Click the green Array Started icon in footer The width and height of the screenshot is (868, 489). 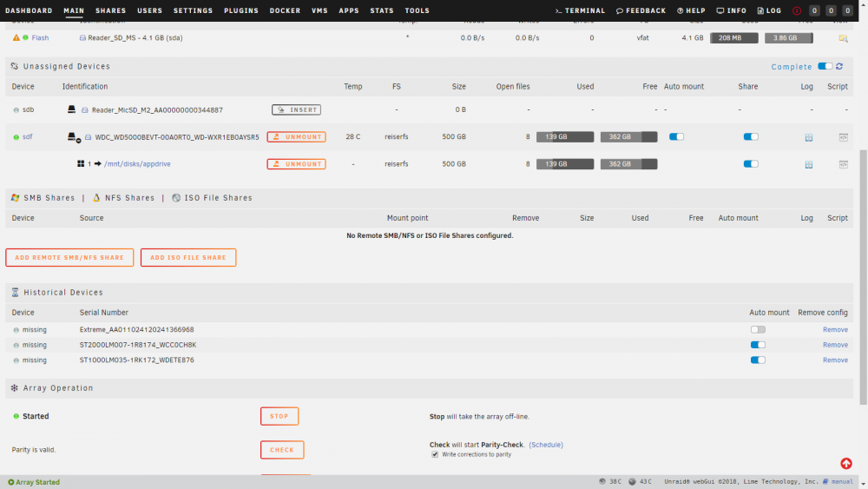point(11,482)
